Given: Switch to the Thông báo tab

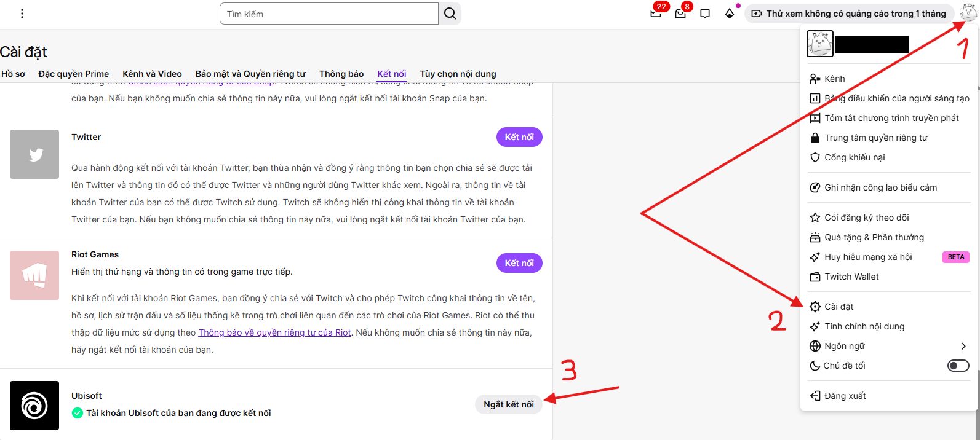Looking at the screenshot, I should click(341, 74).
